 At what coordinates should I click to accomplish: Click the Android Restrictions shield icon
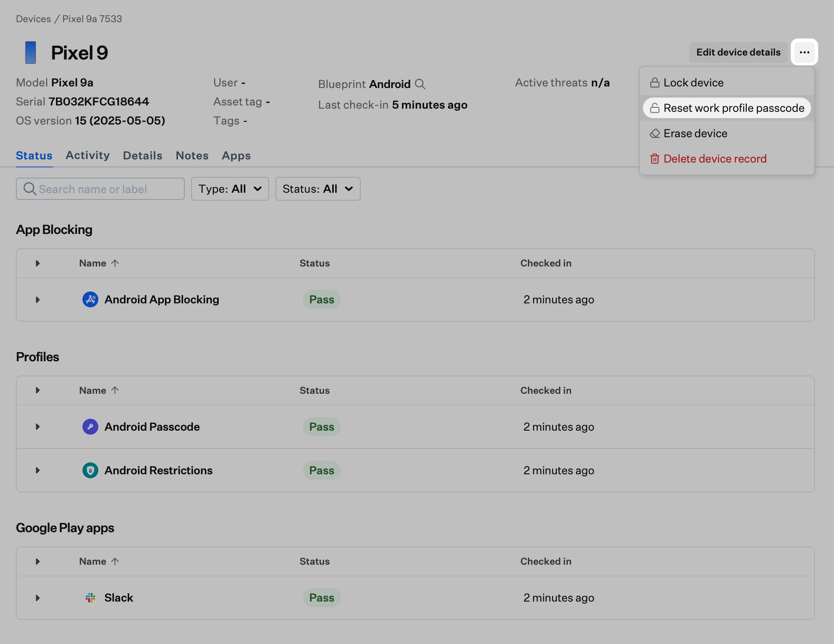90,470
